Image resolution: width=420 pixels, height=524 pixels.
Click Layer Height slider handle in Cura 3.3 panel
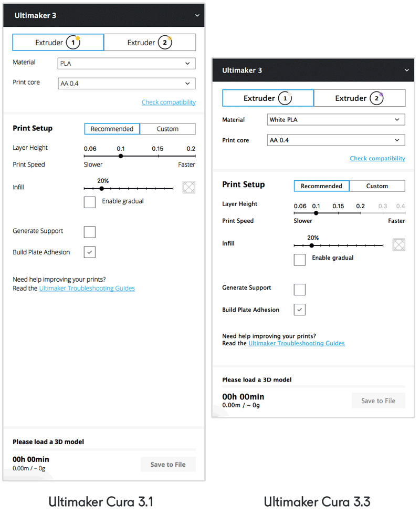click(316, 213)
